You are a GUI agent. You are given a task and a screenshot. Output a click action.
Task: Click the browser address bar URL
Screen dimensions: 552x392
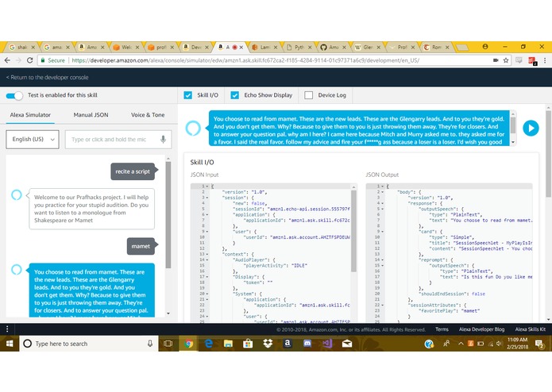click(x=245, y=60)
